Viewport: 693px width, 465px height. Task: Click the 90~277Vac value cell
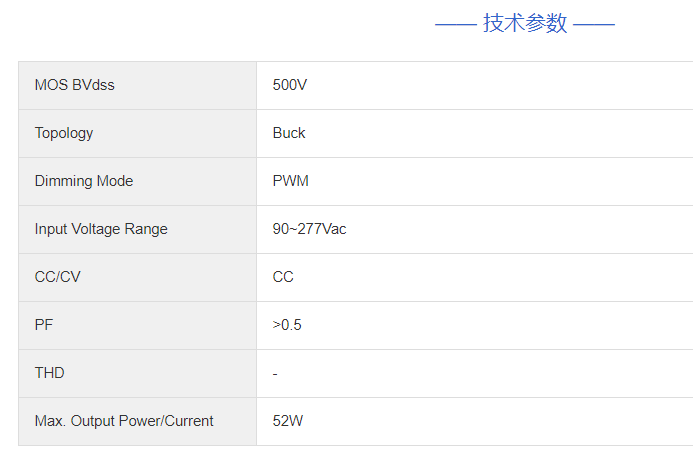tap(309, 229)
